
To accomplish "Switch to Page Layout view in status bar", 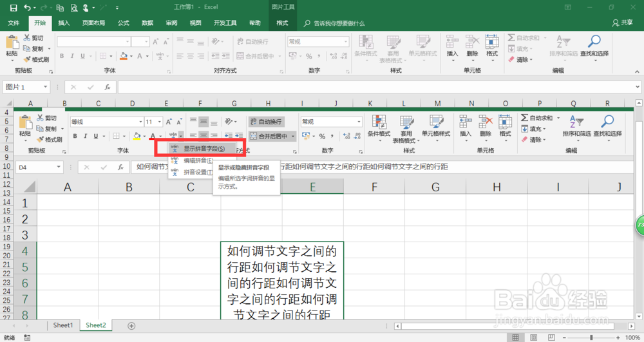I will pos(533,337).
